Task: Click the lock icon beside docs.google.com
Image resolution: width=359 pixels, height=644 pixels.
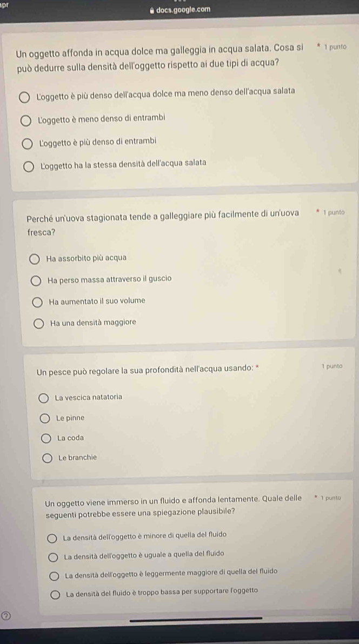Action: tap(152, 10)
